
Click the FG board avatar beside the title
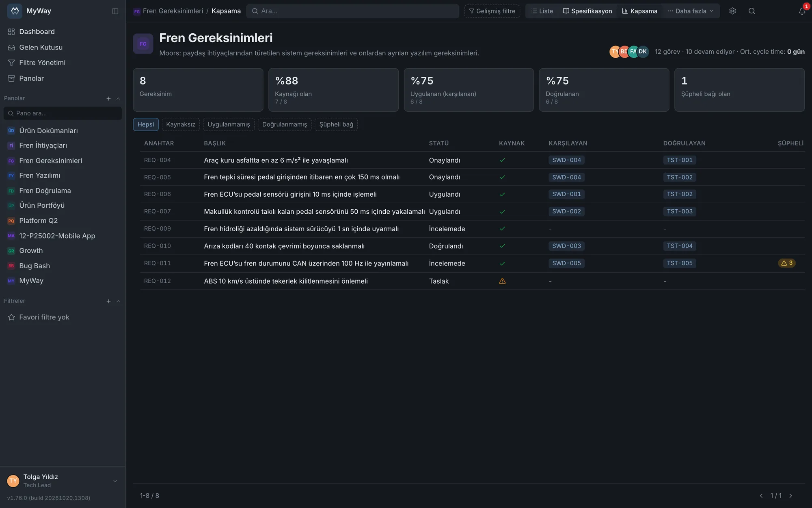tap(143, 43)
